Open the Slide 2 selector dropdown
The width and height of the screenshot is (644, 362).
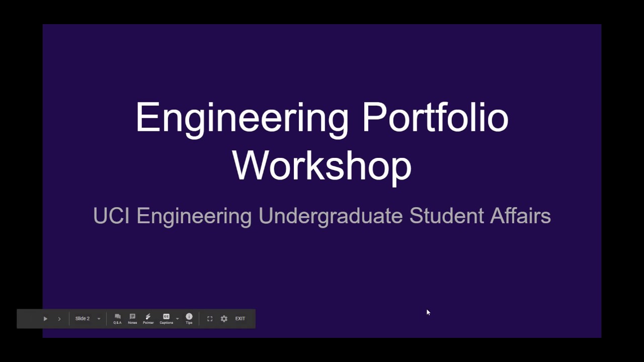tap(88, 319)
